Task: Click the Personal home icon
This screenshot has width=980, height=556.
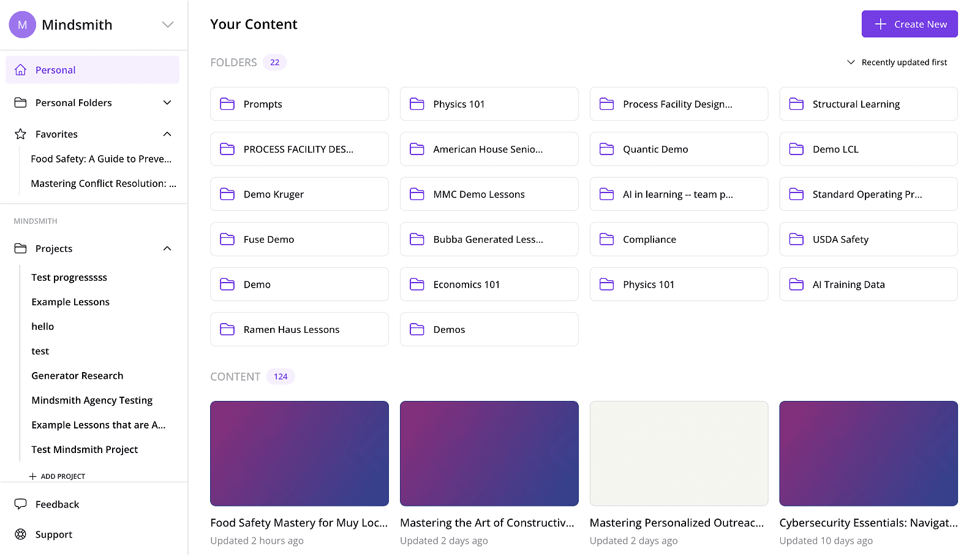Action: click(21, 70)
